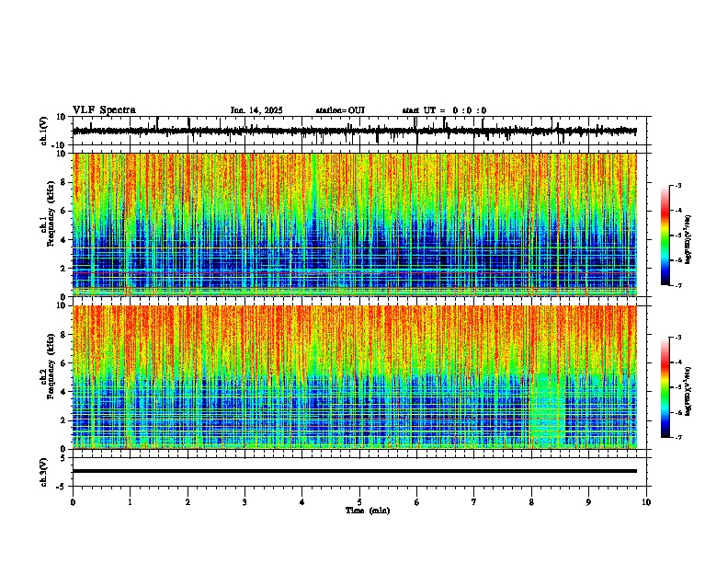The width and height of the screenshot is (728, 563).
Task: Click the ch.1 color bar "log(PSD)" unit label
Action: (x=688, y=240)
